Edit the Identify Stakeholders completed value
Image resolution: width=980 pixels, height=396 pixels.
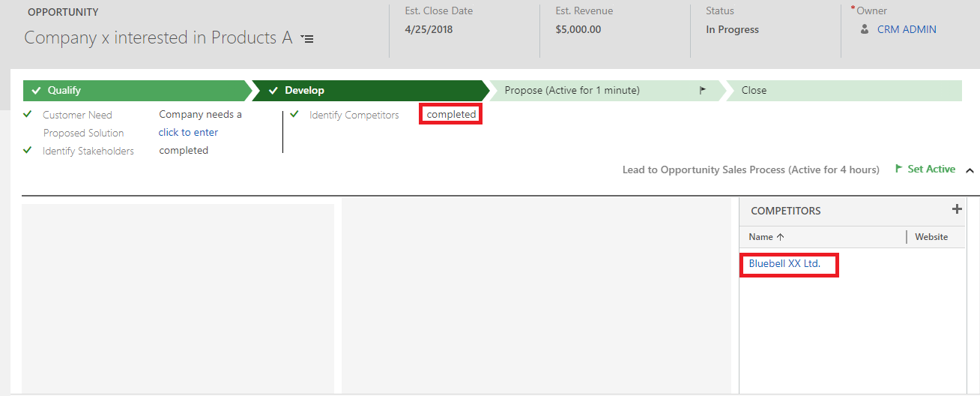point(184,150)
